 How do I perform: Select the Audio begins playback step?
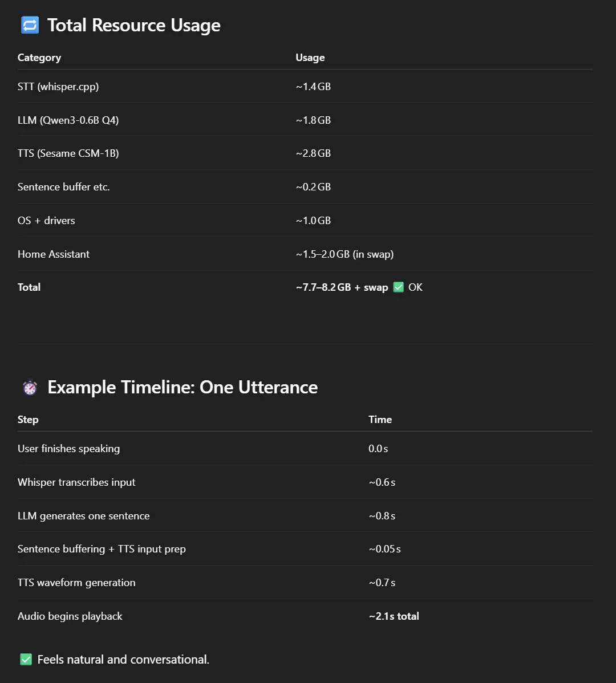pyautogui.click(x=70, y=616)
